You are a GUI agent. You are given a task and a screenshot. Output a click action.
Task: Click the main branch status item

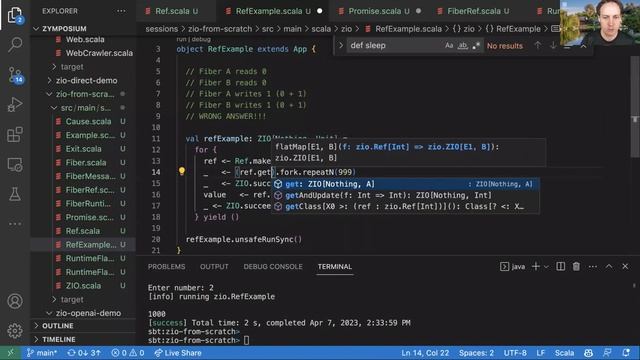click(42, 353)
